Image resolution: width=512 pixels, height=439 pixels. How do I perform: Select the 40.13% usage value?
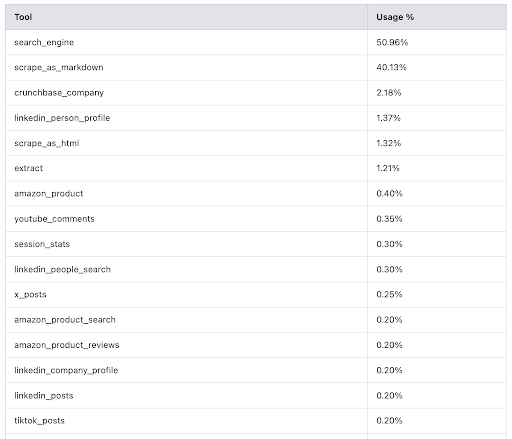[x=391, y=67]
